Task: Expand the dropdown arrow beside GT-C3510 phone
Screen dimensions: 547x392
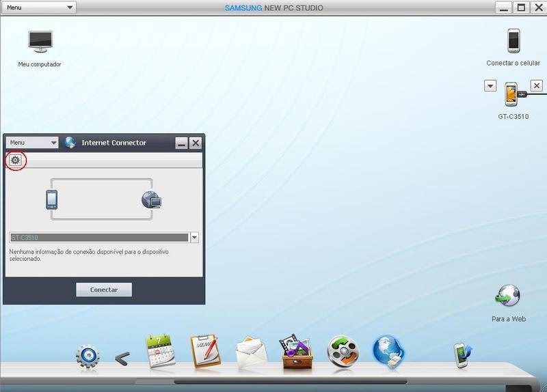Action: tap(490, 86)
